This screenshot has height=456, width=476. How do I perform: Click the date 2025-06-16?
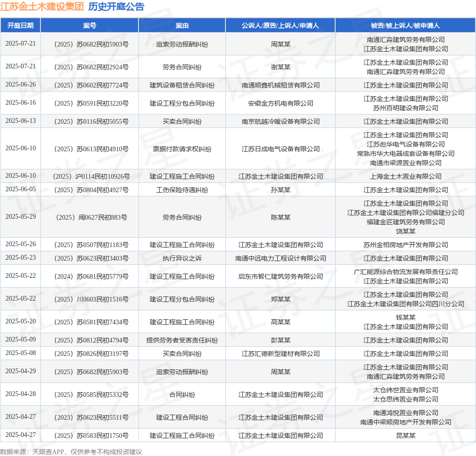pyautogui.click(x=20, y=103)
